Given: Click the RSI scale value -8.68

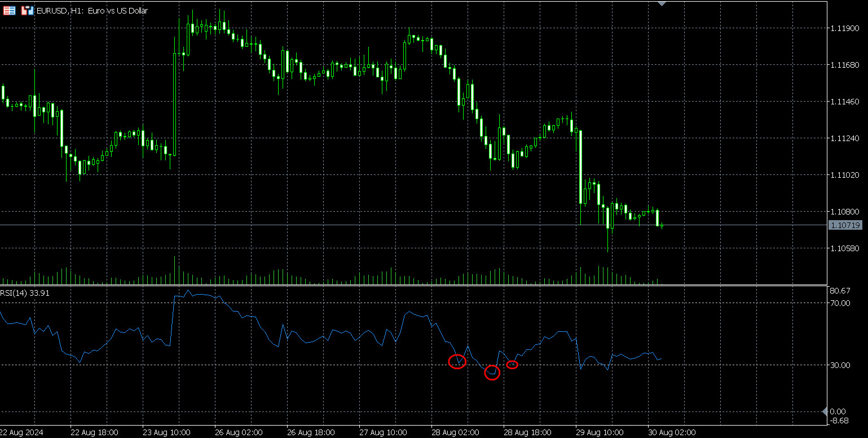Looking at the screenshot, I should pos(839,421).
